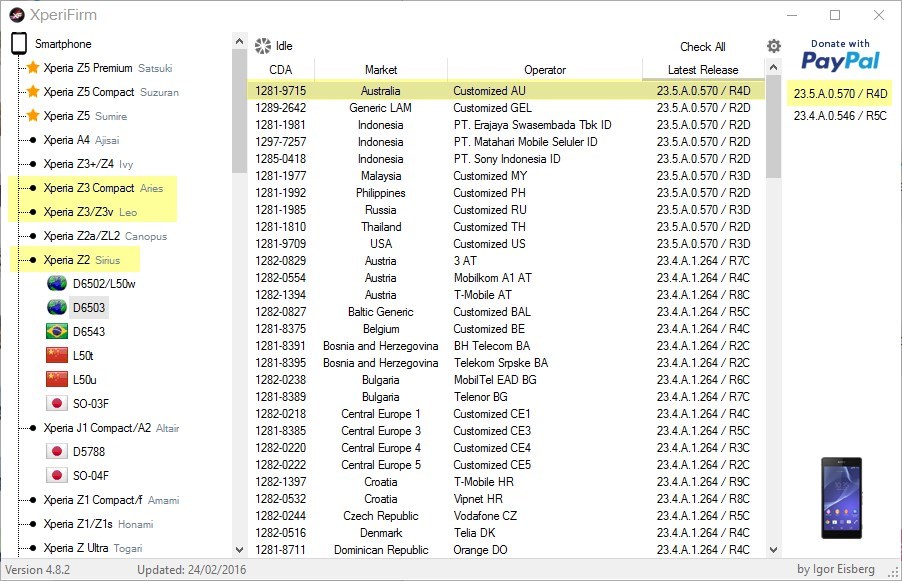Image resolution: width=902 pixels, height=581 pixels.
Task: Select the D6503 model entry
Action: coord(89,308)
